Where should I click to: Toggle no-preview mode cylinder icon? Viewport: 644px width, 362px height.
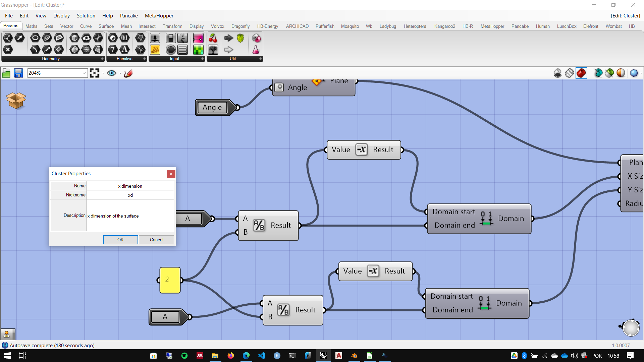[557, 73]
